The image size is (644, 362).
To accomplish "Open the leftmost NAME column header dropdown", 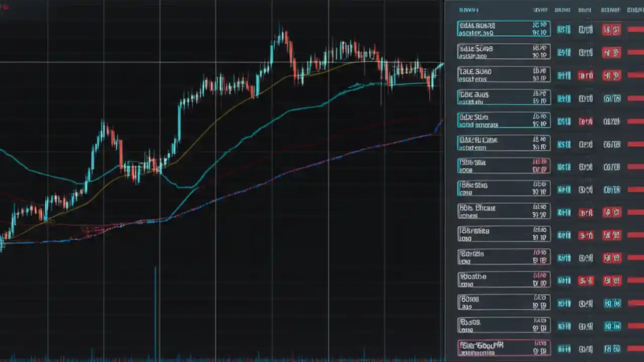I will click(x=469, y=10).
